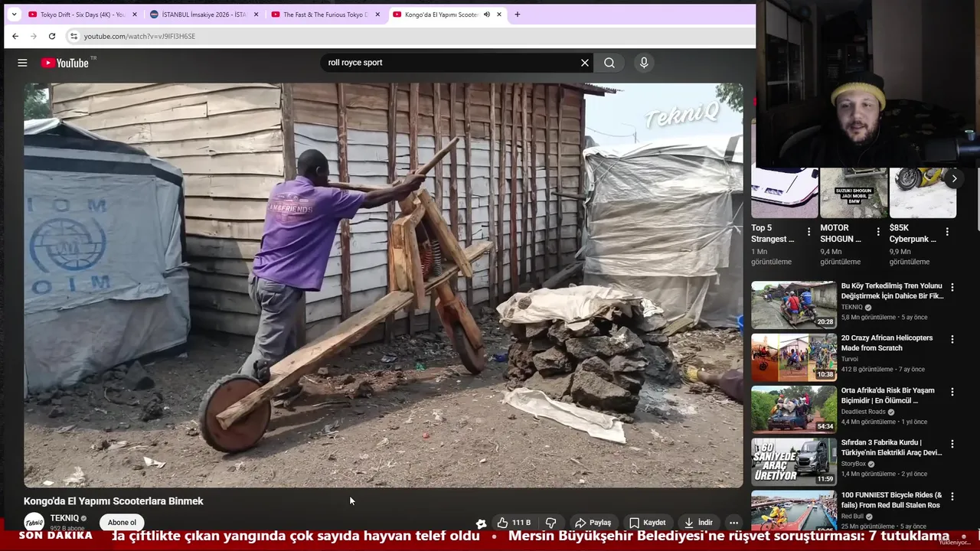Open the MOTOR SHOGUN card thumbnail
Viewport: 980px width, 551px height.
coord(854,193)
